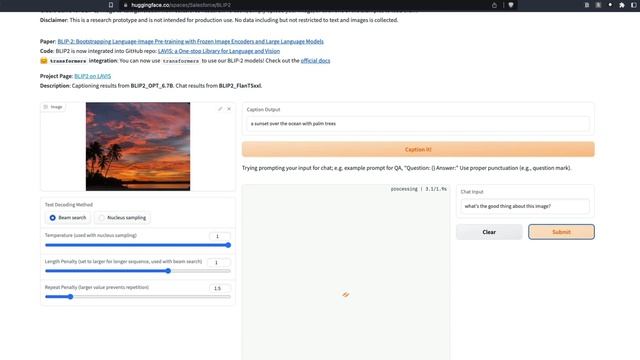
Task: Click the Repeat Penalty number box
Action: tap(220, 288)
